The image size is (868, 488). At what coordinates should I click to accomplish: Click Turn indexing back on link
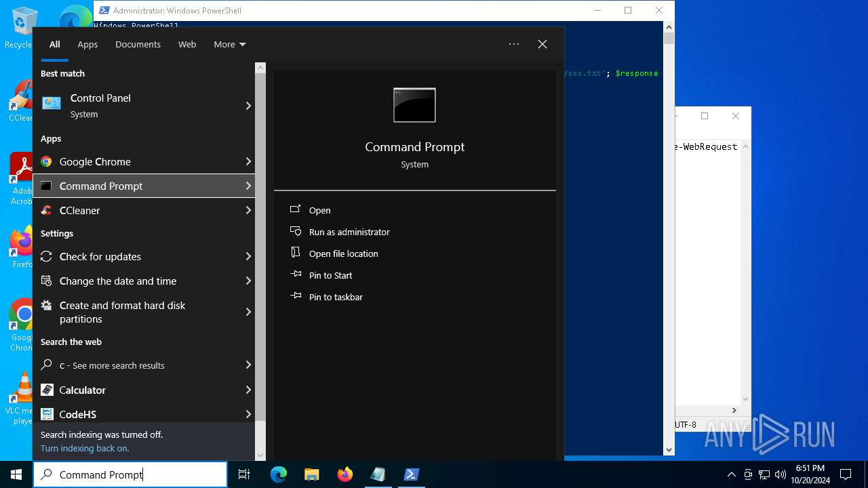point(85,448)
